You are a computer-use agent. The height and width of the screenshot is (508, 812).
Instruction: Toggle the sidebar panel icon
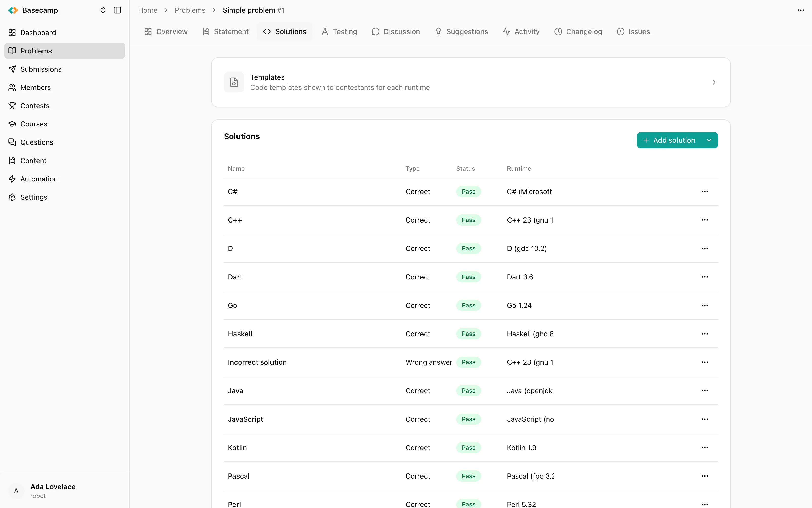coord(117,10)
